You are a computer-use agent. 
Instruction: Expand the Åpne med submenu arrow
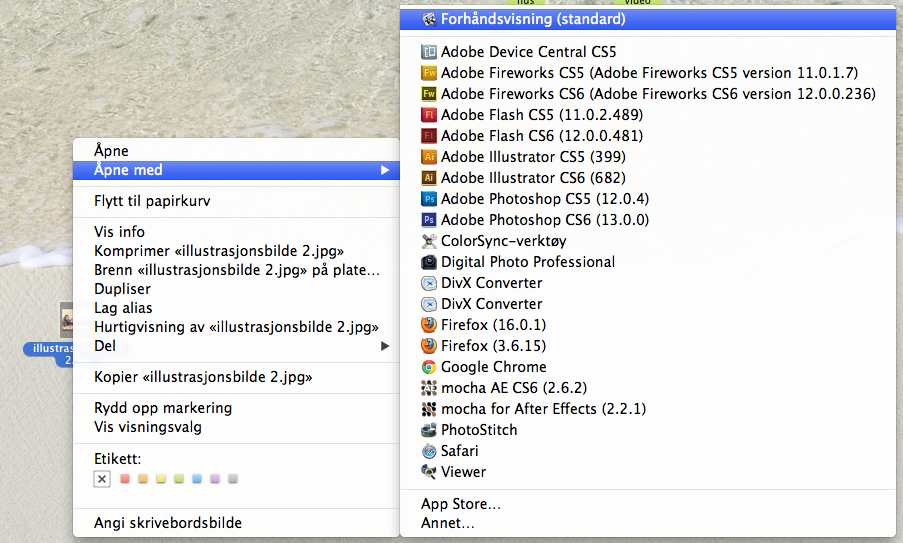[385, 170]
